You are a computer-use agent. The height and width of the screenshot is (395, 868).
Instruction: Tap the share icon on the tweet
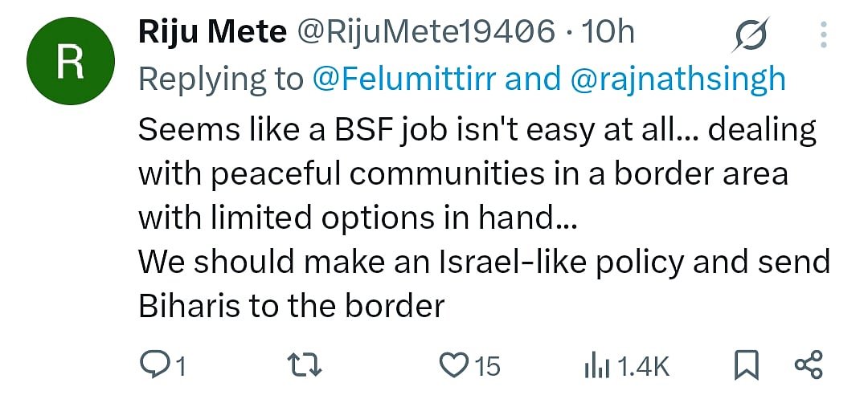click(807, 366)
